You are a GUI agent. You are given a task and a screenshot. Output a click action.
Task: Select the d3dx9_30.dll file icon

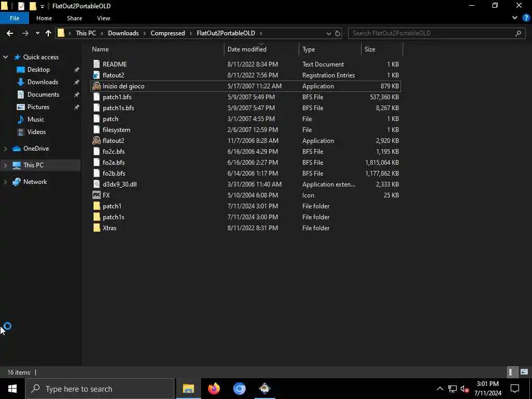96,184
